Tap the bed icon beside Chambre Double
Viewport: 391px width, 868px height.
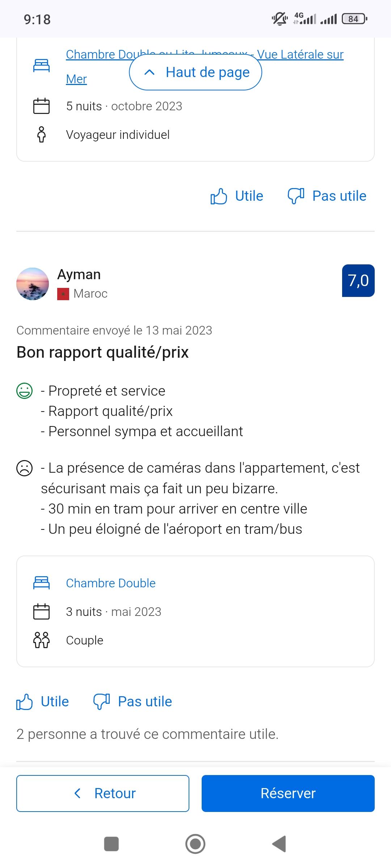point(41,583)
